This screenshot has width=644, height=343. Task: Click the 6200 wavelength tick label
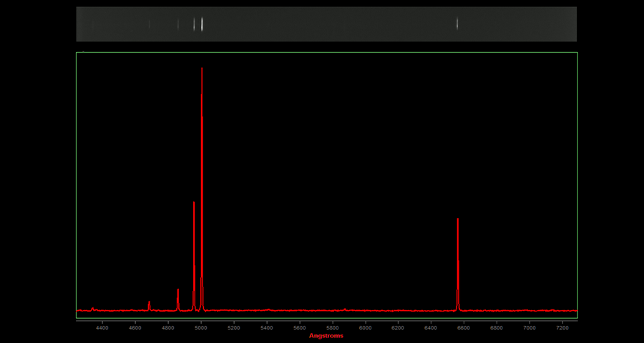398,327
